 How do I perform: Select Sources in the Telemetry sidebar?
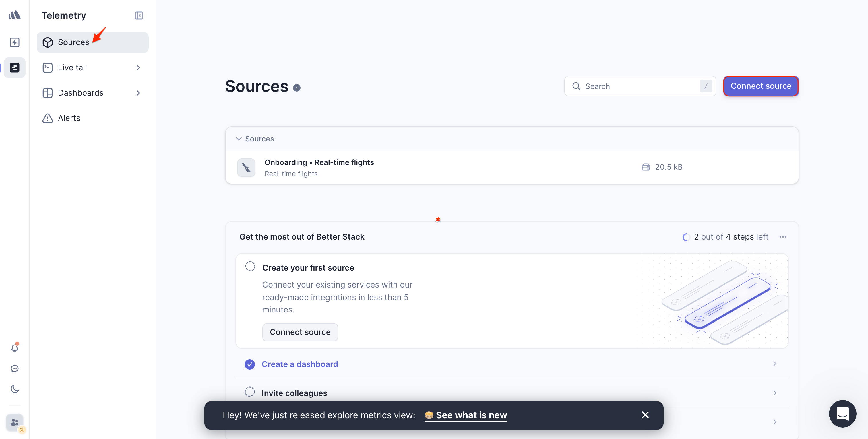pyautogui.click(x=73, y=42)
